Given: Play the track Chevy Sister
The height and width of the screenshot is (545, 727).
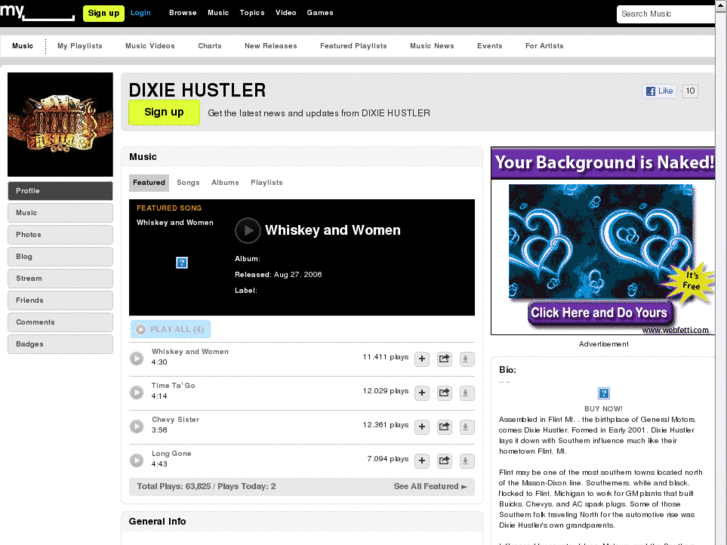Looking at the screenshot, I should pos(137,426).
